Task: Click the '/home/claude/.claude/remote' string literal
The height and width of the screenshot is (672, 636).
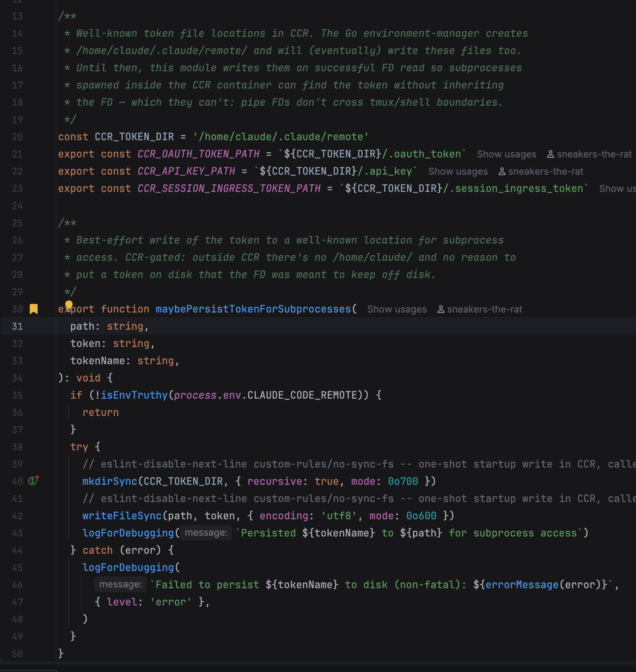Action: click(x=281, y=137)
